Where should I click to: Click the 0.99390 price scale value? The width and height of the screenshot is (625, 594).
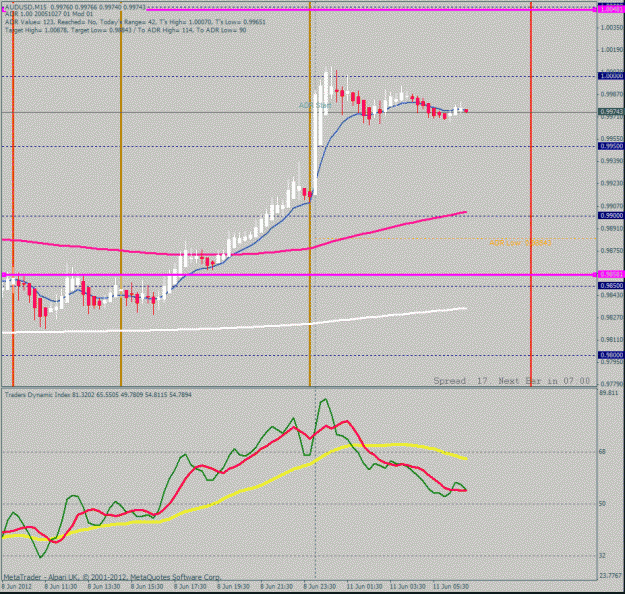(612, 161)
